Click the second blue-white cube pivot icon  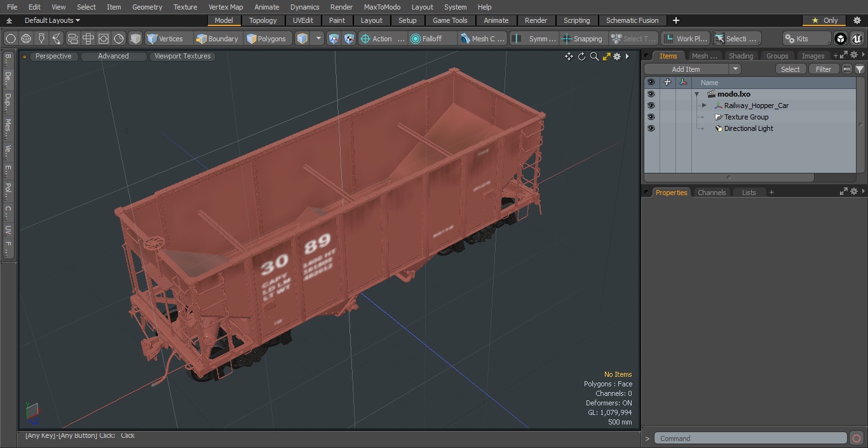tap(349, 39)
